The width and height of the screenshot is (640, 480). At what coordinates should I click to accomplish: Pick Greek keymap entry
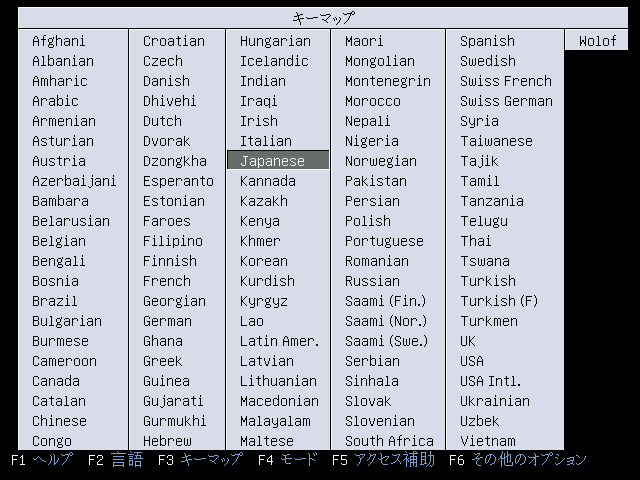(162, 361)
